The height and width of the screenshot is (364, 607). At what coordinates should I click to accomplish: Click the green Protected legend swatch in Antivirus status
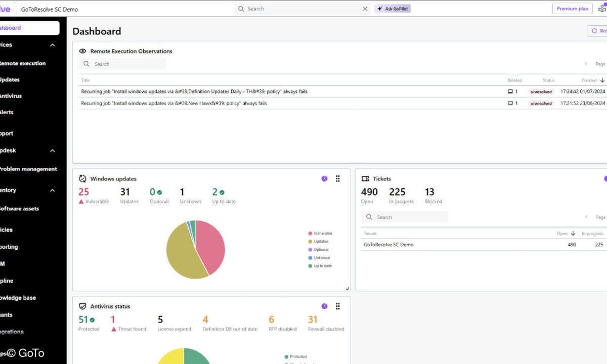[286, 357]
